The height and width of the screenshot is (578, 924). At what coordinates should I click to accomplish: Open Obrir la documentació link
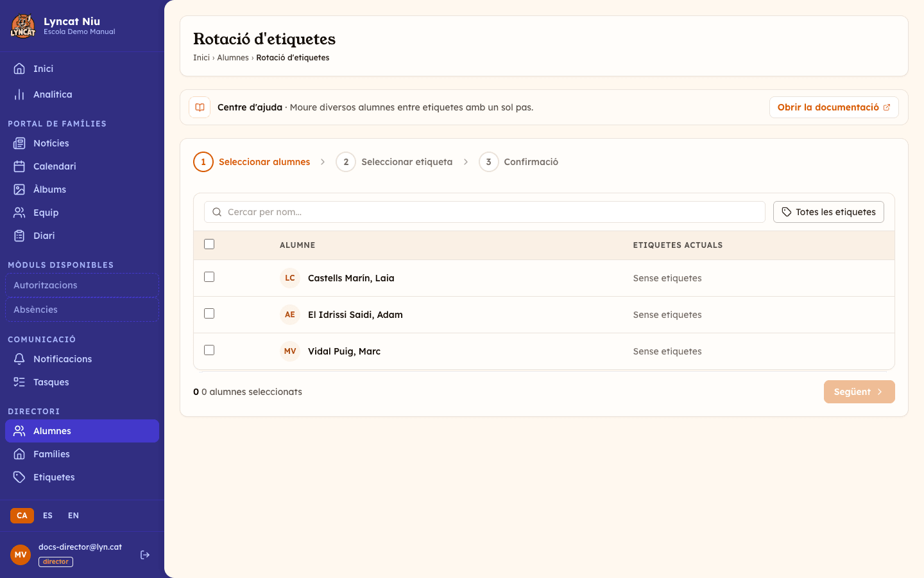pos(834,107)
